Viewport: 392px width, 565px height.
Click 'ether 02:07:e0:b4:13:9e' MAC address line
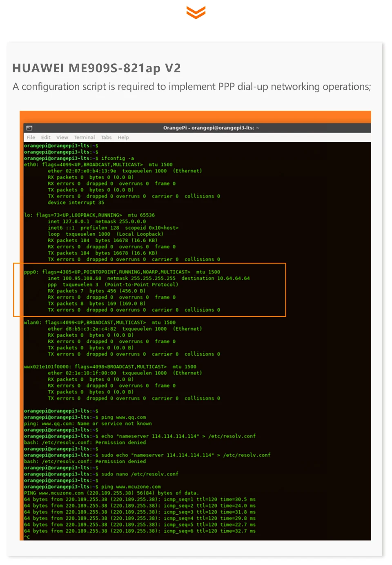[x=125, y=171]
